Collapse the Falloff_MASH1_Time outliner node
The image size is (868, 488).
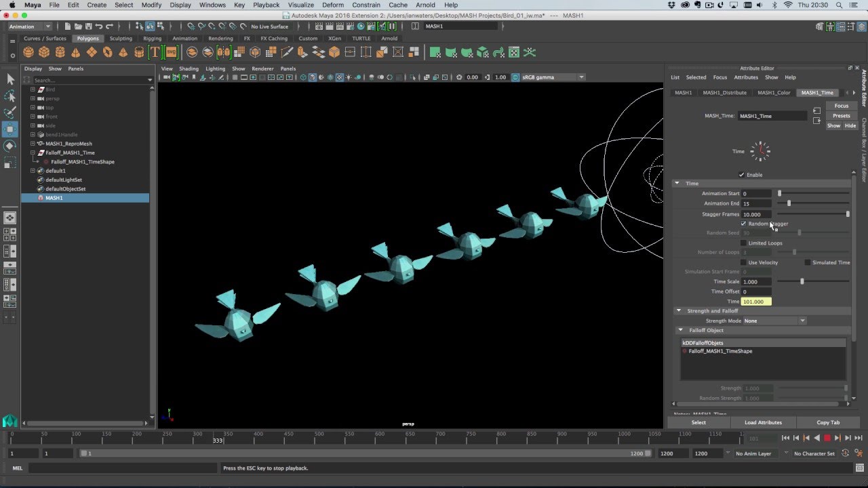tap(33, 152)
